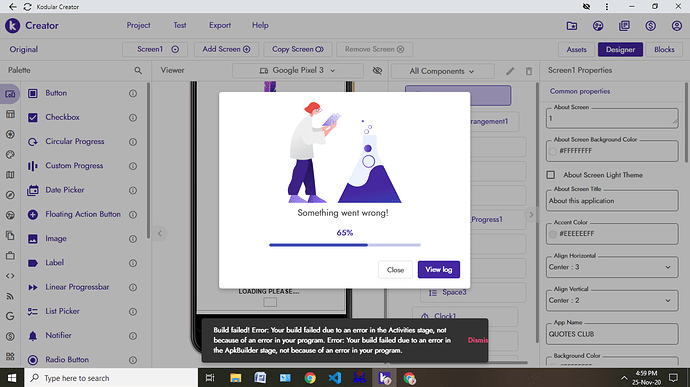Collapse the palette panel arrow
The height and width of the screenshot is (387, 690).
pos(160,233)
